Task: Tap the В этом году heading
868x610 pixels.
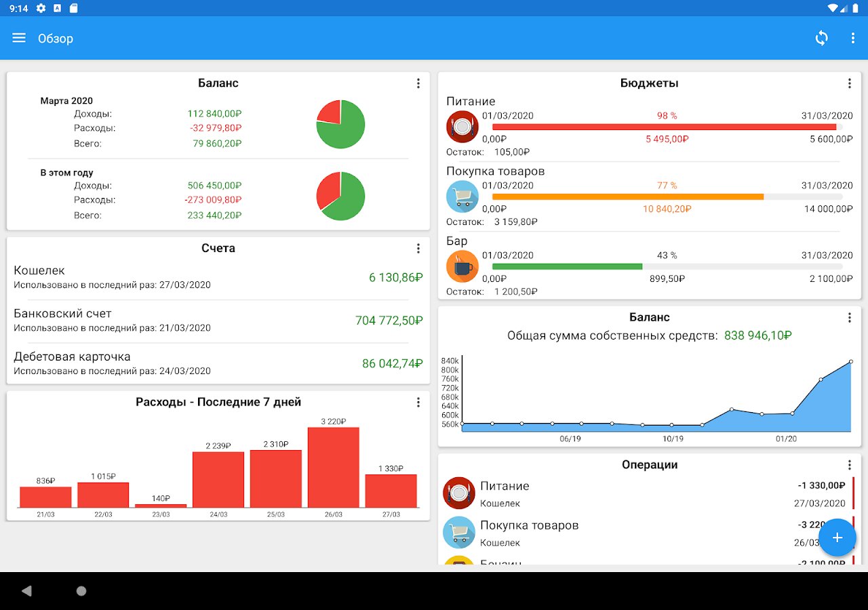Action: pos(67,173)
